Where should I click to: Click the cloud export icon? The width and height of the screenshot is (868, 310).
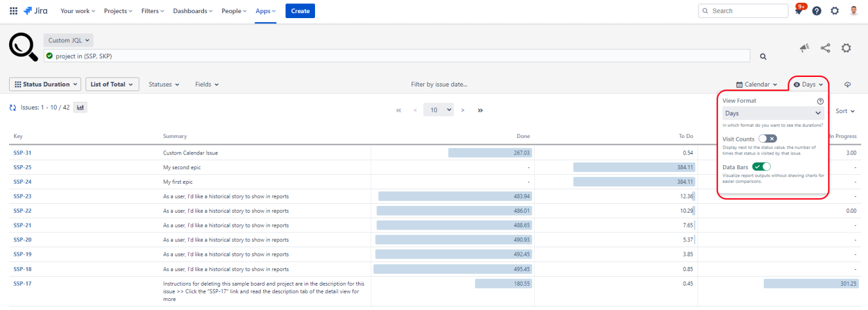pos(848,84)
